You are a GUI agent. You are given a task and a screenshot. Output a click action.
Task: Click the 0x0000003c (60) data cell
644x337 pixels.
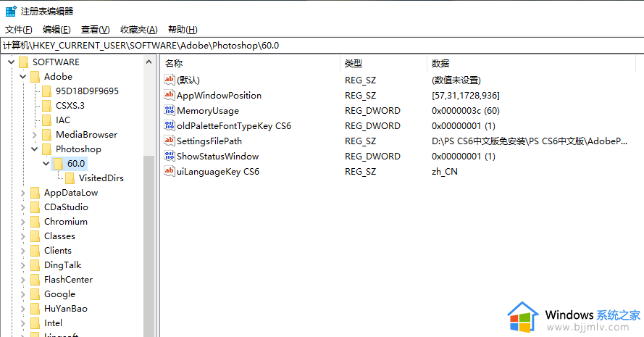pyautogui.click(x=465, y=111)
